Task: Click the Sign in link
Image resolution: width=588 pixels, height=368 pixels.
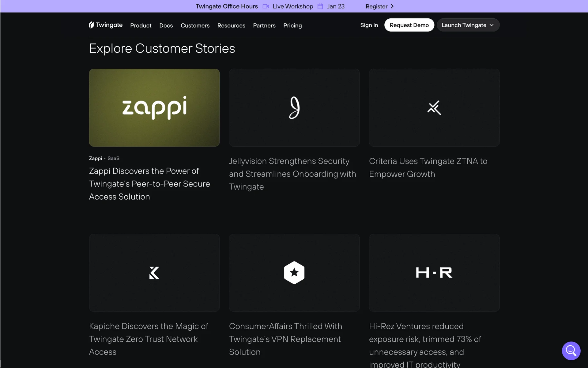Action: [x=369, y=25]
